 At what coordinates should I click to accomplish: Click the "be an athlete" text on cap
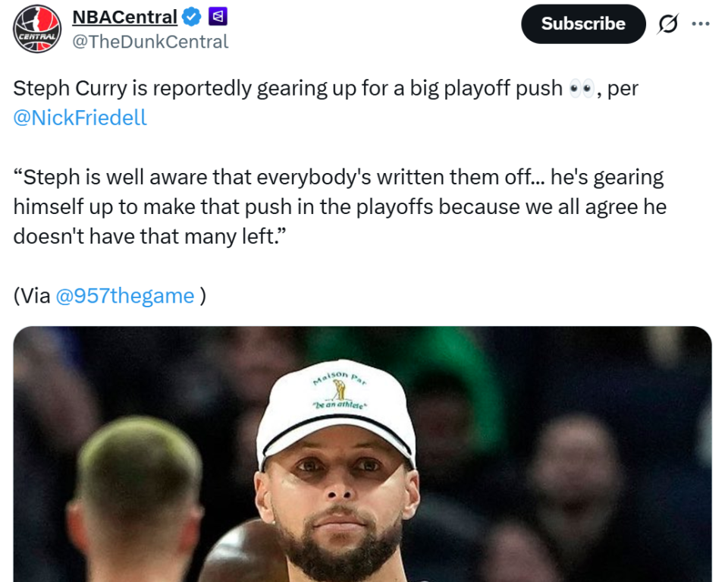(338, 406)
